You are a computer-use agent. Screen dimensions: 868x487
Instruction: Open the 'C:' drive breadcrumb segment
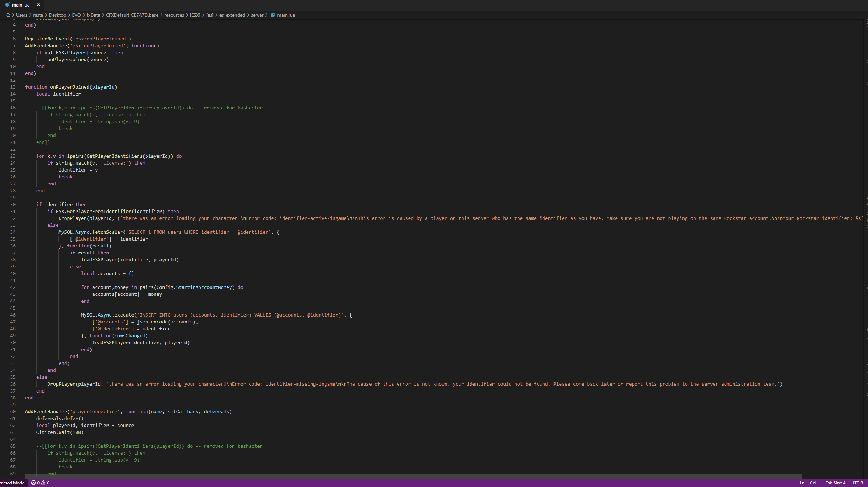tap(8, 15)
